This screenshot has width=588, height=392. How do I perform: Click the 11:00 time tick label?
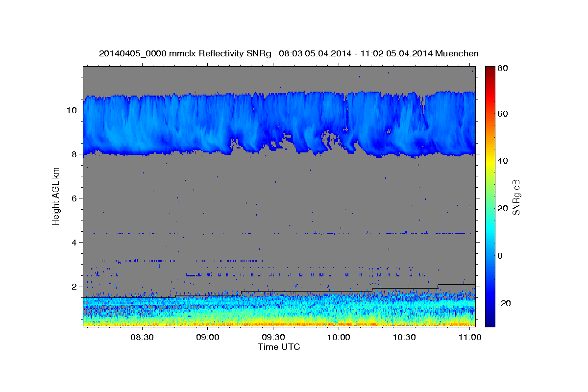pos(470,337)
